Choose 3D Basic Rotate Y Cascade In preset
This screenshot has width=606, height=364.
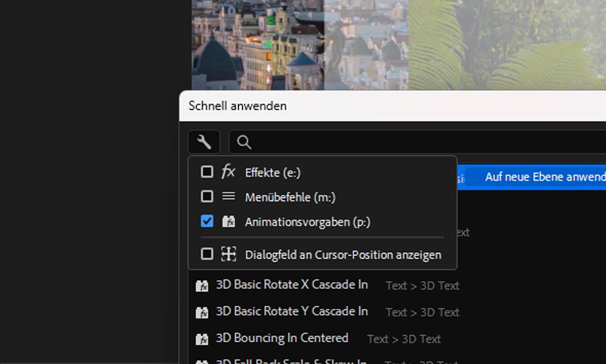point(291,312)
